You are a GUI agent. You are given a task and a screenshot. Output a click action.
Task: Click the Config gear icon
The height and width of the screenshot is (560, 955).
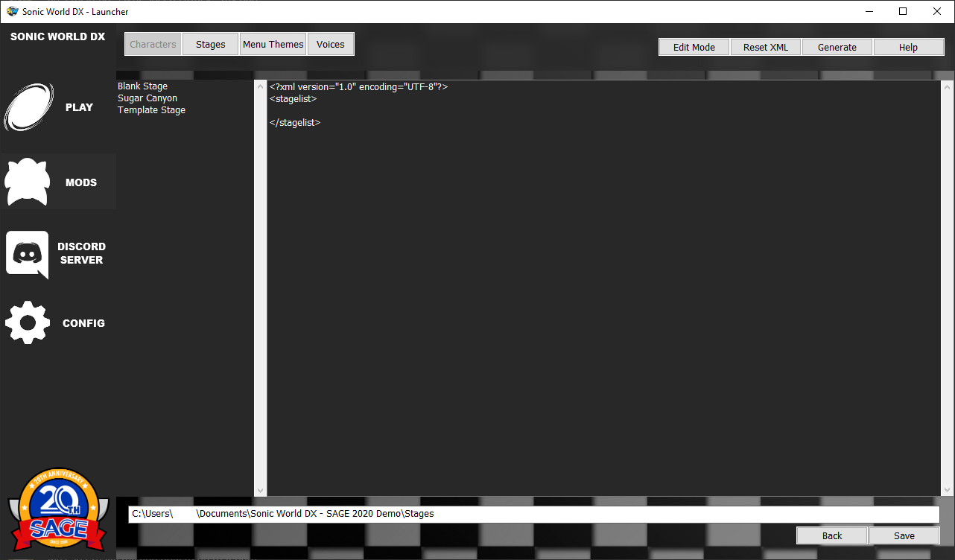click(28, 322)
